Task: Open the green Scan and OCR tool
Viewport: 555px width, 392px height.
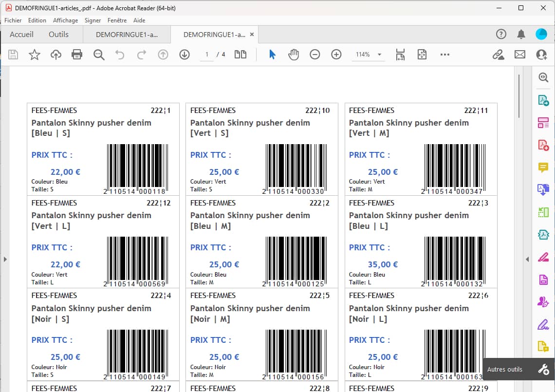Action: click(x=543, y=212)
